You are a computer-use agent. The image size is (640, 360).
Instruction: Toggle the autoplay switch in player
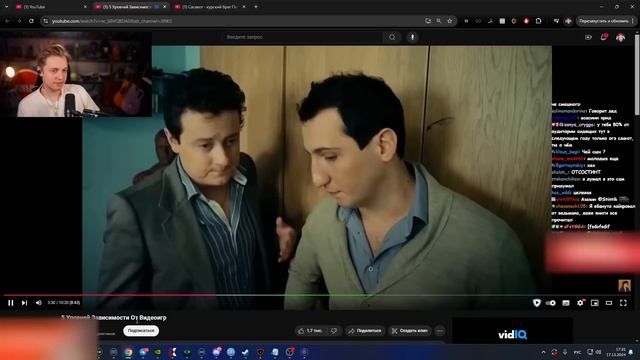pyautogui.click(x=551, y=303)
